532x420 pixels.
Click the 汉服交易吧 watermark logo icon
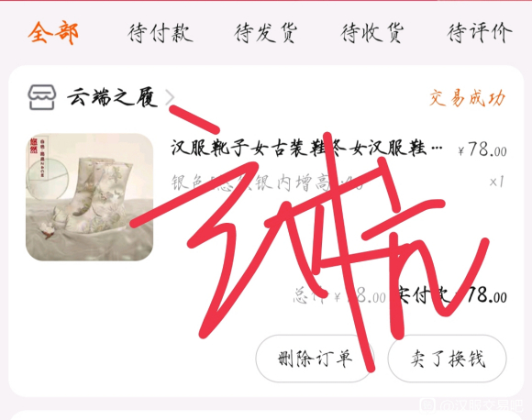click(427, 406)
